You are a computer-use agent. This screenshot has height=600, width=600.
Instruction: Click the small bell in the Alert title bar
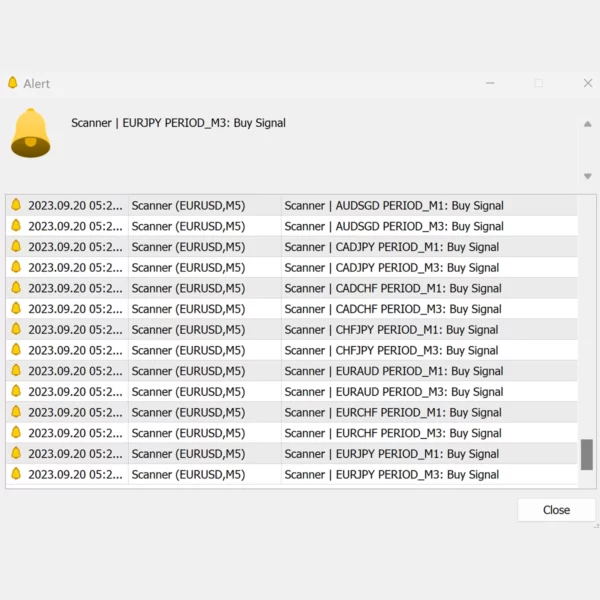pos(13,83)
